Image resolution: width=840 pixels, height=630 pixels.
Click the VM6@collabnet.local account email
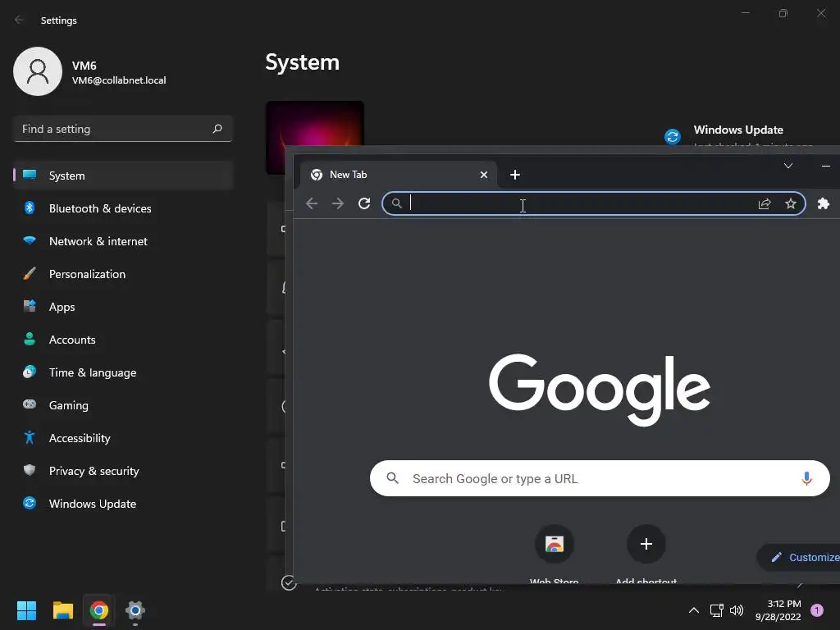point(119,80)
